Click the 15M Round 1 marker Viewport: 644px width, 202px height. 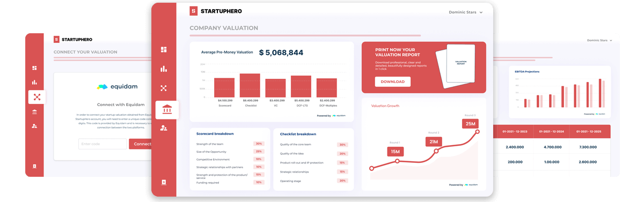coord(395,152)
